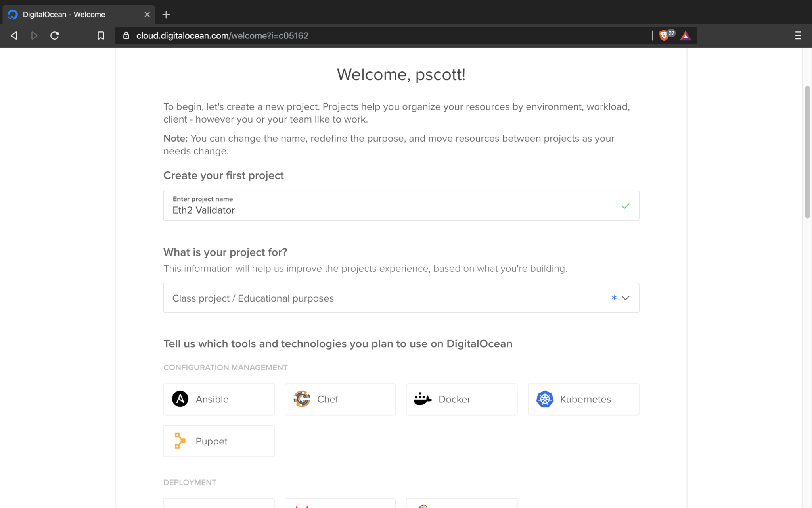Reload the DigitalOcean page
Viewport: 812px width, 508px height.
point(55,36)
